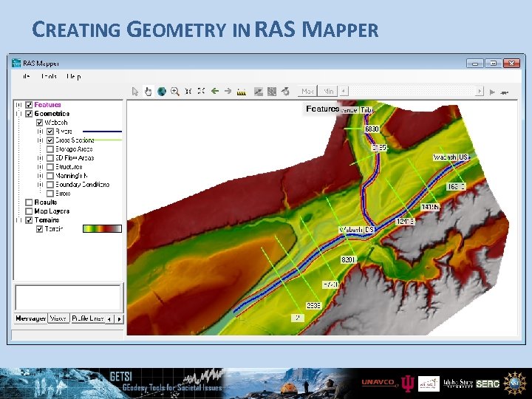Click the measure ruler tool
Image resolution: width=532 pixels, height=399 pixels.
241,92
